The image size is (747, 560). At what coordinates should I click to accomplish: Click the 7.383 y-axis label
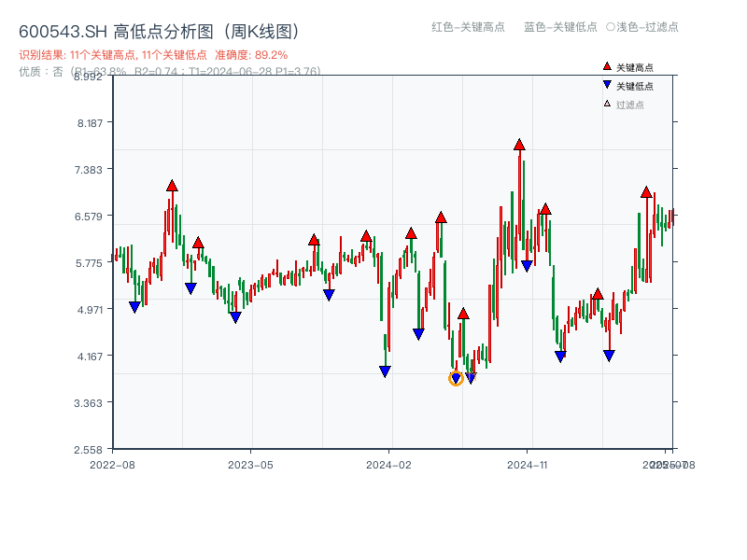click(89, 170)
